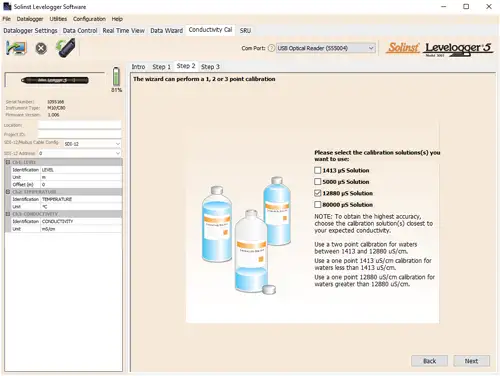Screen dimensions: 500x376
Task: Open the Help menu
Action: (x=117, y=19)
